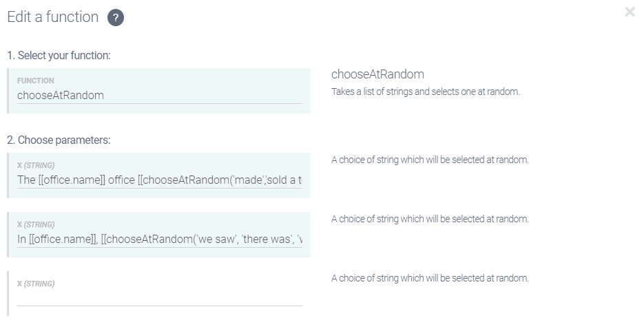Click the second parameter's random choice description
Image resolution: width=644 pixels, height=320 pixels.
[x=430, y=219]
